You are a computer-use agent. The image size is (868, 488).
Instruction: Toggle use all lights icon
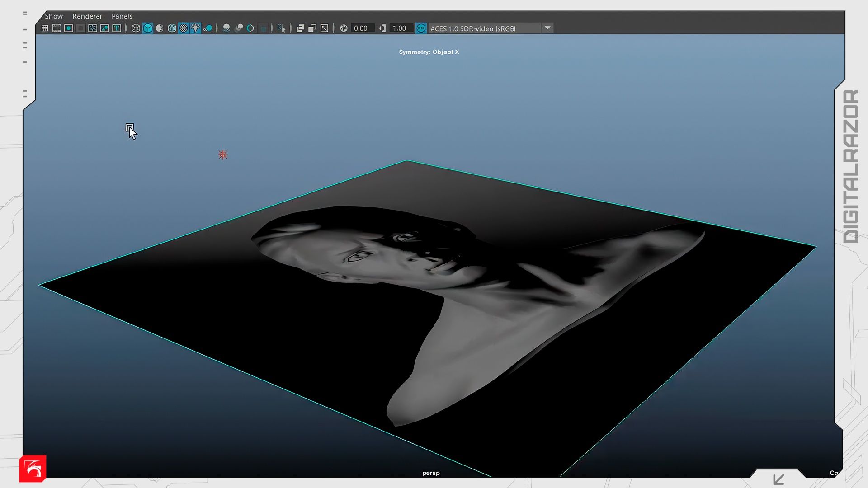pyautogui.click(x=195, y=28)
